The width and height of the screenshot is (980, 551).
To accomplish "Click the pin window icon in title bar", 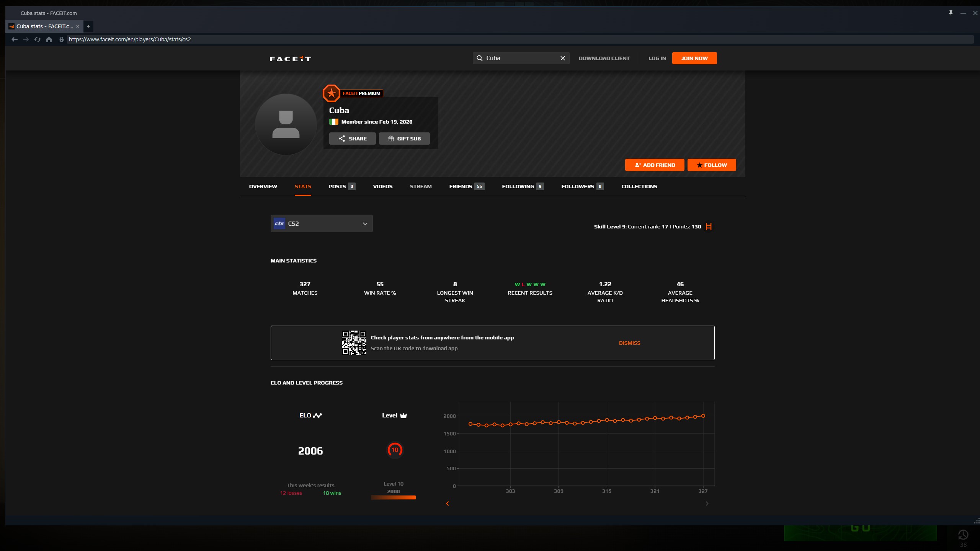I will (x=951, y=13).
